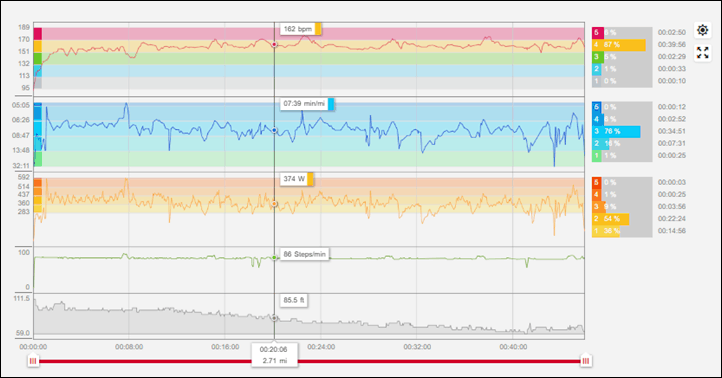Click the 32:11 pace axis value

[21, 166]
